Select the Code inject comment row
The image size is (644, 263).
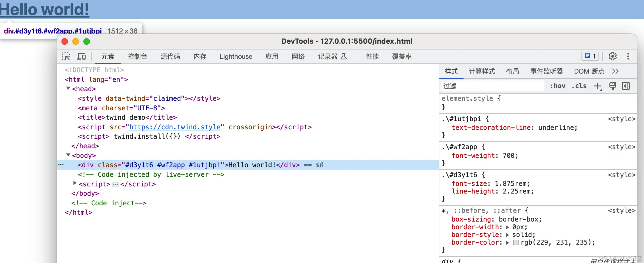[x=109, y=203]
